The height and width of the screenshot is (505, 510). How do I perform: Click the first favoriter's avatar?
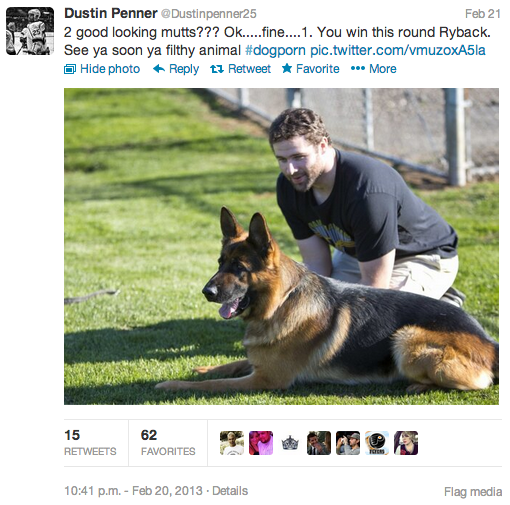(x=232, y=443)
